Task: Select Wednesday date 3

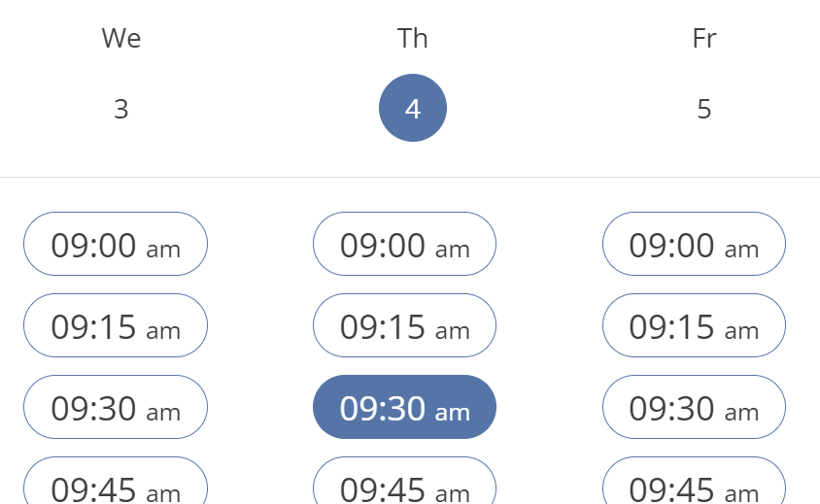Action: click(x=120, y=109)
